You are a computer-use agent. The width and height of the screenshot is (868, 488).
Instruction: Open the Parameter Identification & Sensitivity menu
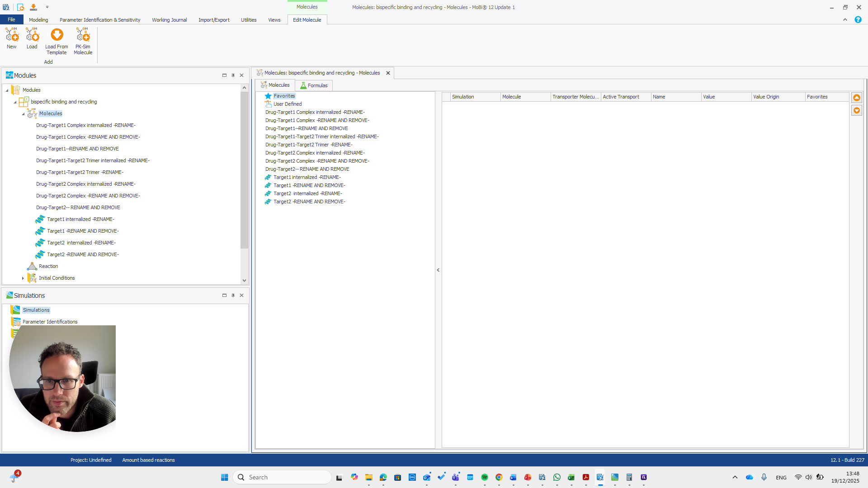pos(99,19)
